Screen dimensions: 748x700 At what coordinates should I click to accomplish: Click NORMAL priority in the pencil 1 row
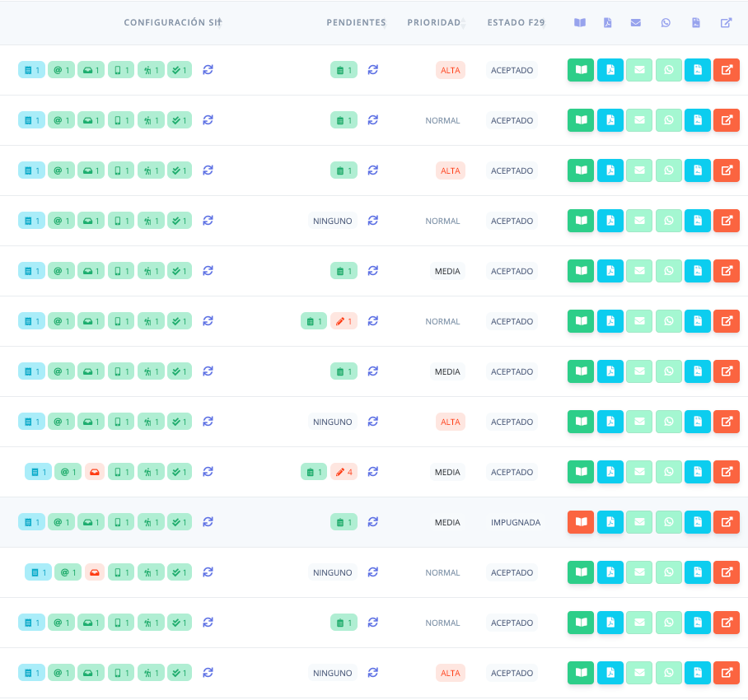[x=442, y=321]
